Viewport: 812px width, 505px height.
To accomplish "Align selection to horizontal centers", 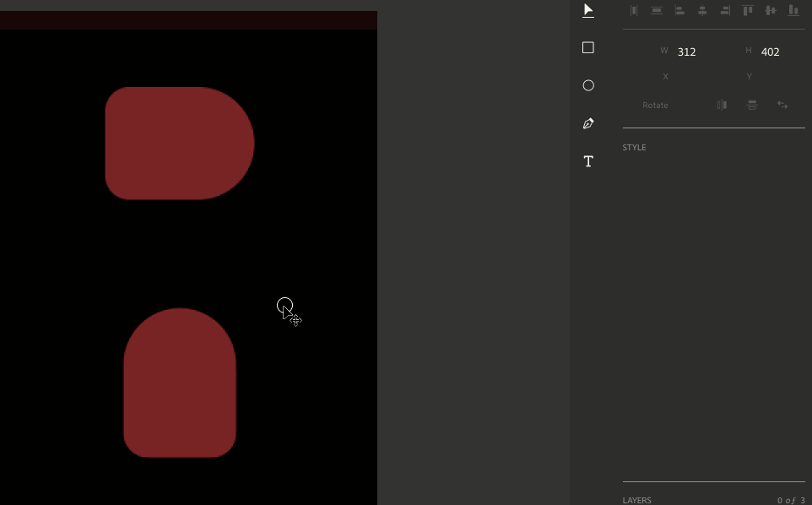I will (702, 10).
